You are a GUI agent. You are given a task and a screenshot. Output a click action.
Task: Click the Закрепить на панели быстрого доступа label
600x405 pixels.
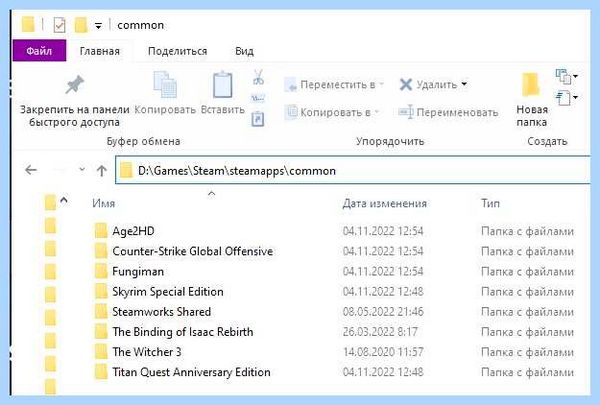pyautogui.click(x=75, y=116)
